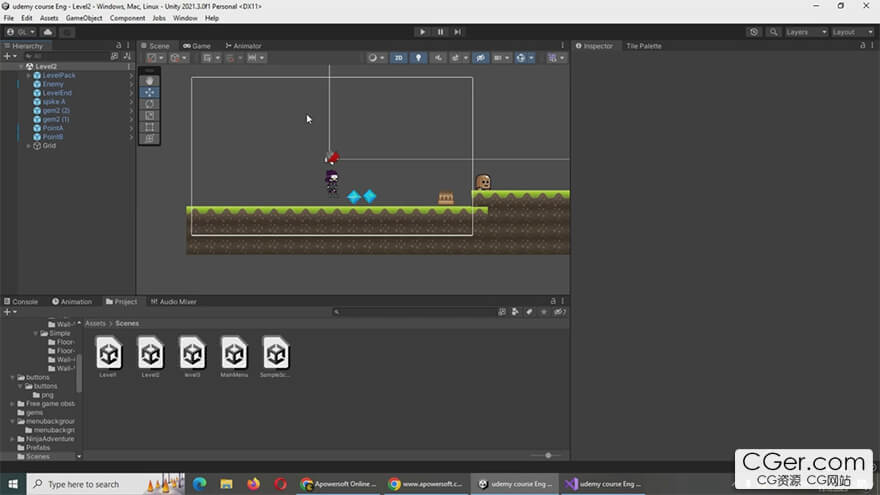Open the Console tab

tap(21, 301)
